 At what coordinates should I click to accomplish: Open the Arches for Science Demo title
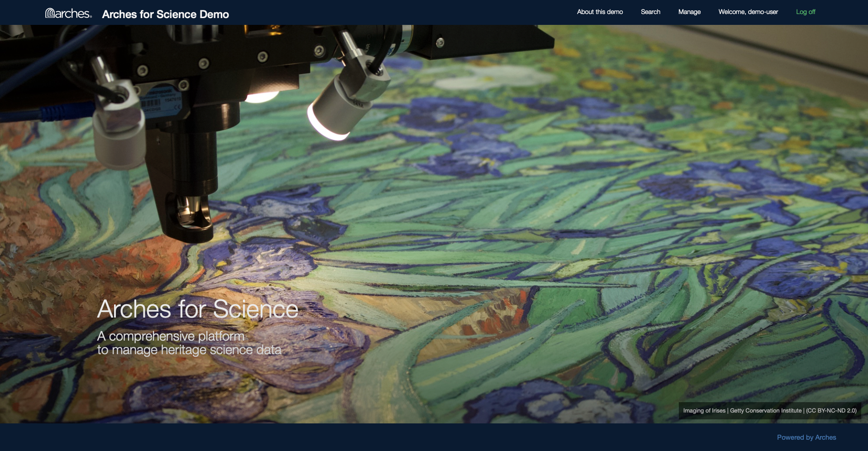pos(165,14)
